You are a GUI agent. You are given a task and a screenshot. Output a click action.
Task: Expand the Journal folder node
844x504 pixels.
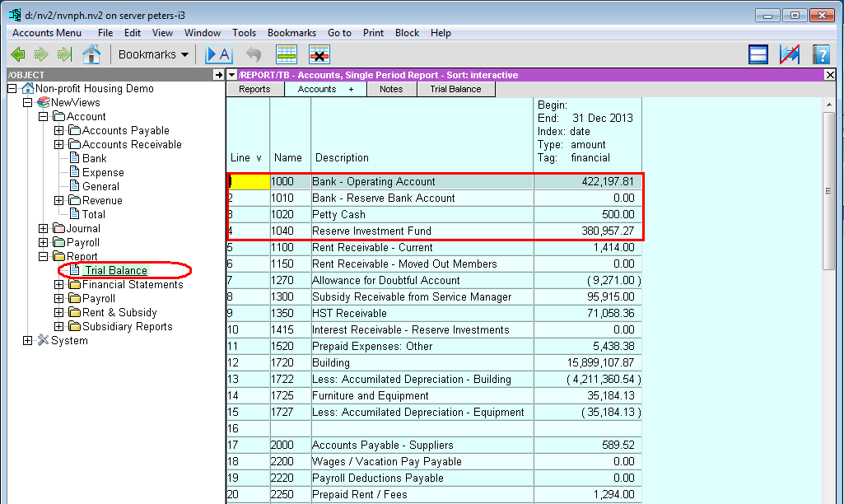pyautogui.click(x=43, y=228)
